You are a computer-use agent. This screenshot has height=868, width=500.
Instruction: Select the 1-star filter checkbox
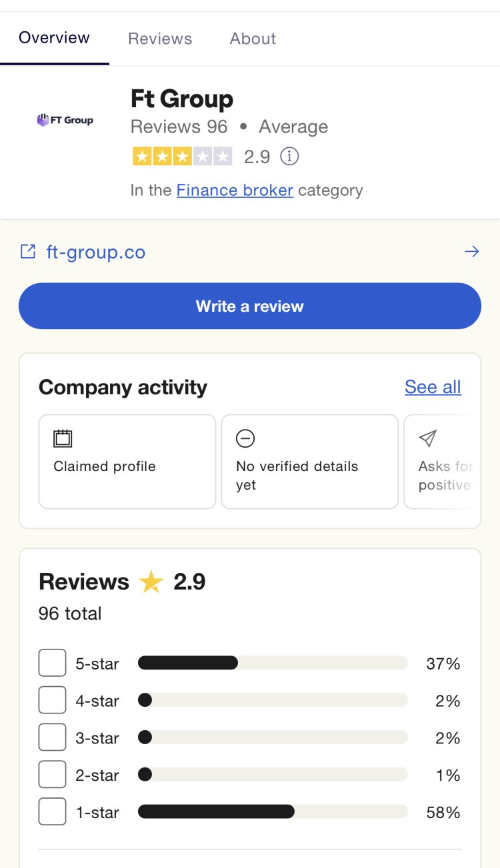[x=53, y=812]
